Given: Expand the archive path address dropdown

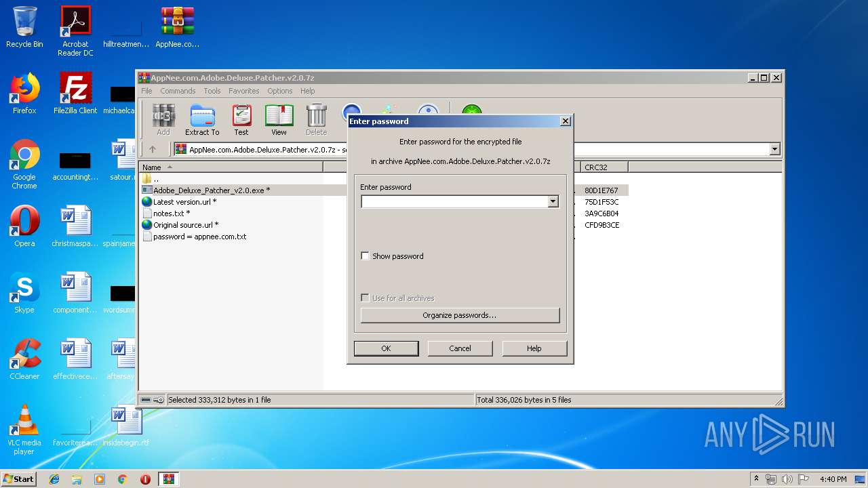Looking at the screenshot, I should 774,149.
